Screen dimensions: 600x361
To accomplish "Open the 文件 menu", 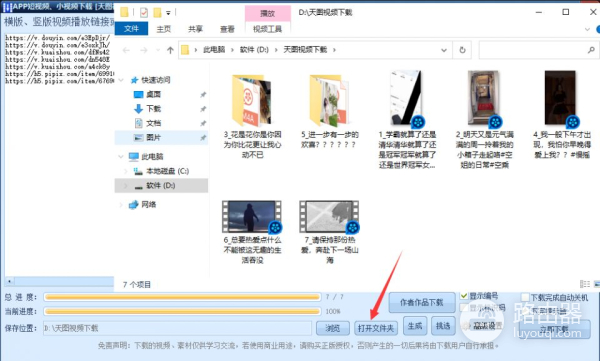I will click(131, 29).
